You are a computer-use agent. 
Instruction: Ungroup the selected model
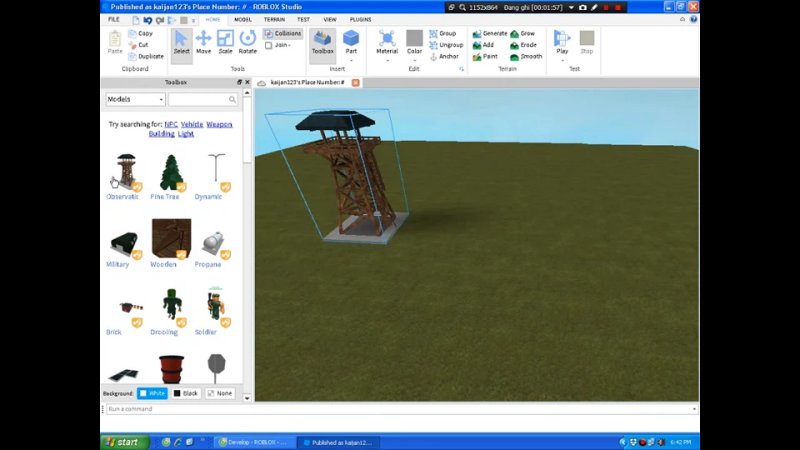click(446, 45)
